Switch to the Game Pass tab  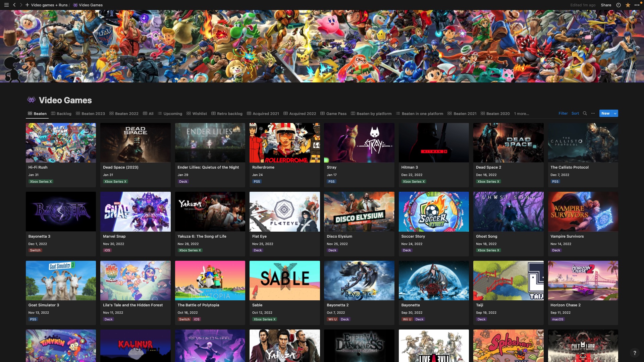click(x=333, y=114)
